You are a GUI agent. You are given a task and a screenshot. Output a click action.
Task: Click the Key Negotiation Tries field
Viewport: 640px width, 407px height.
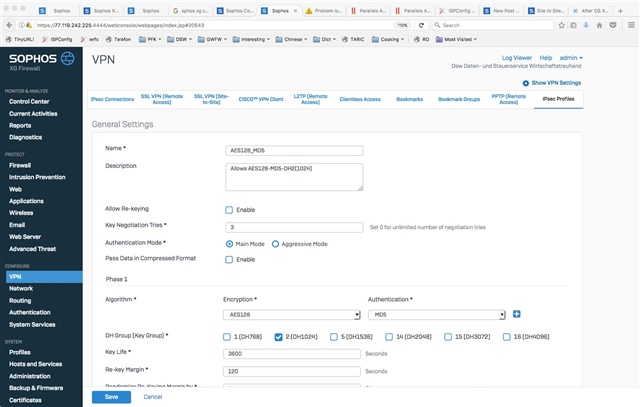[x=294, y=227]
